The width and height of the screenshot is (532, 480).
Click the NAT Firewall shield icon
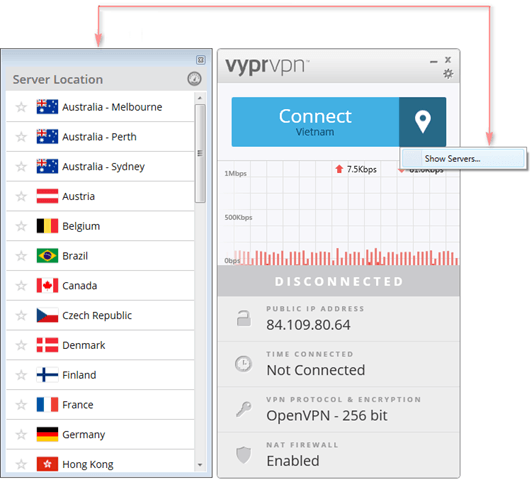[x=244, y=455]
